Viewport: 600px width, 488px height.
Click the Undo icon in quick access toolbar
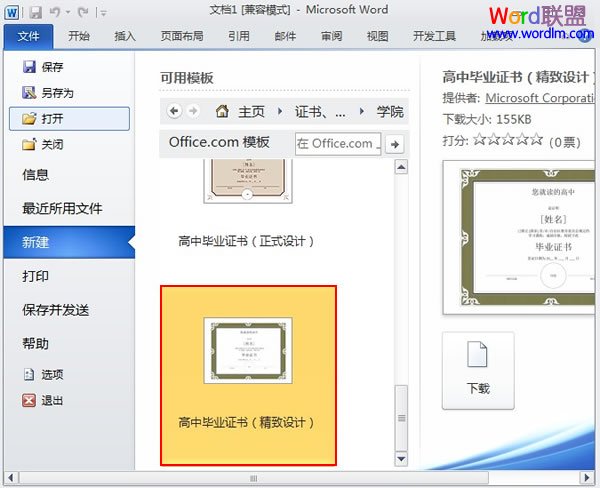(55, 13)
